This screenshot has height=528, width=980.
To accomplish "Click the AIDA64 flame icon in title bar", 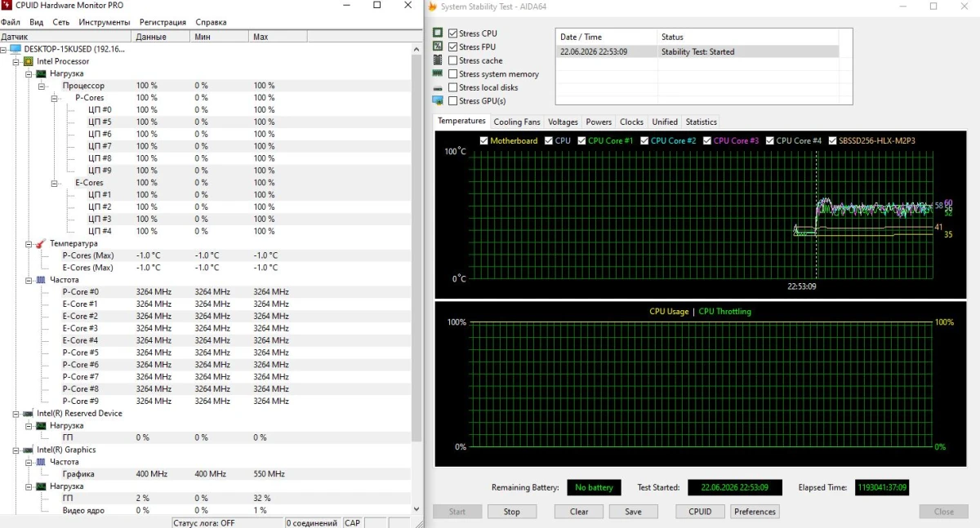I will click(x=432, y=6).
